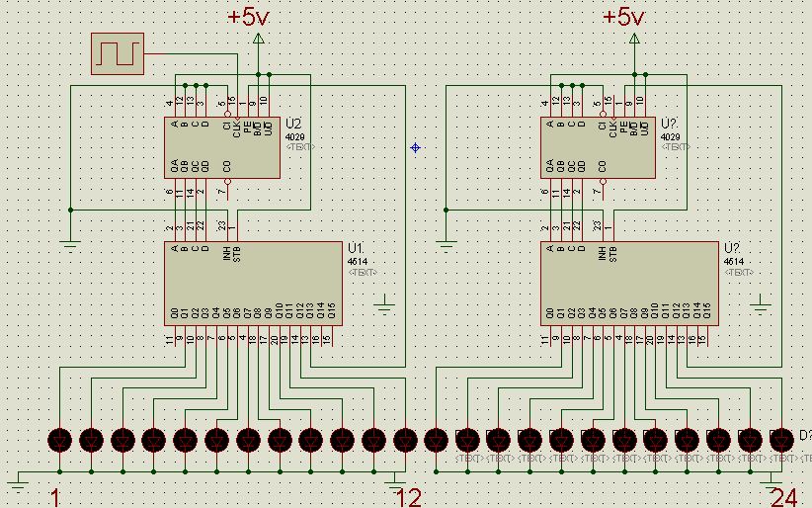Click the Q15 output label on U1
Viewport: 812px width, 508px height.
[332, 310]
